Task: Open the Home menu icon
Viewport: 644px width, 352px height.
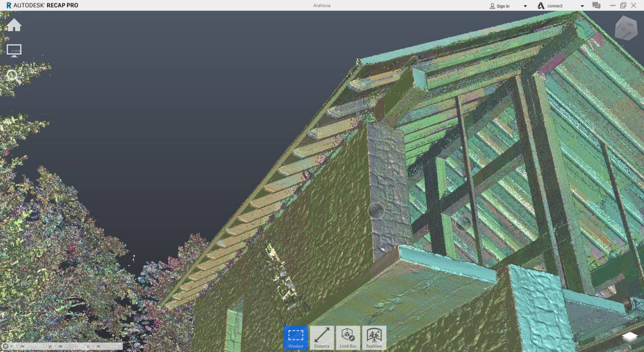Action: pyautogui.click(x=14, y=25)
